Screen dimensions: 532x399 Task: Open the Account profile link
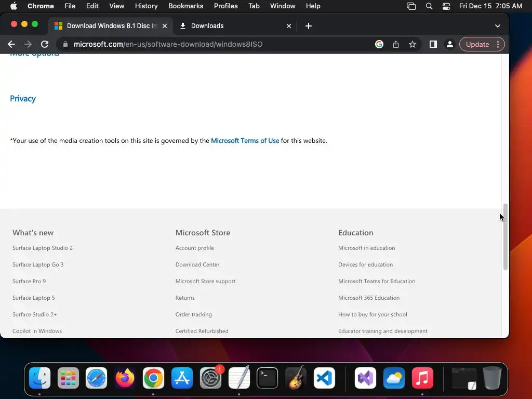194,248
